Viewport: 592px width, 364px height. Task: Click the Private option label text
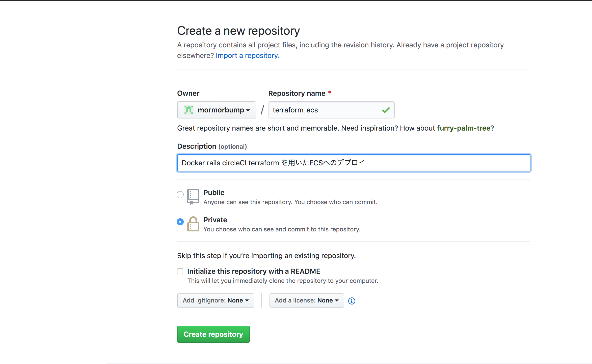coord(215,220)
